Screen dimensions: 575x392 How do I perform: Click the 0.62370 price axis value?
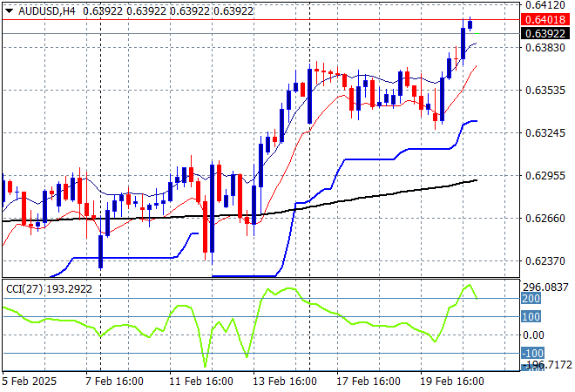545,261
